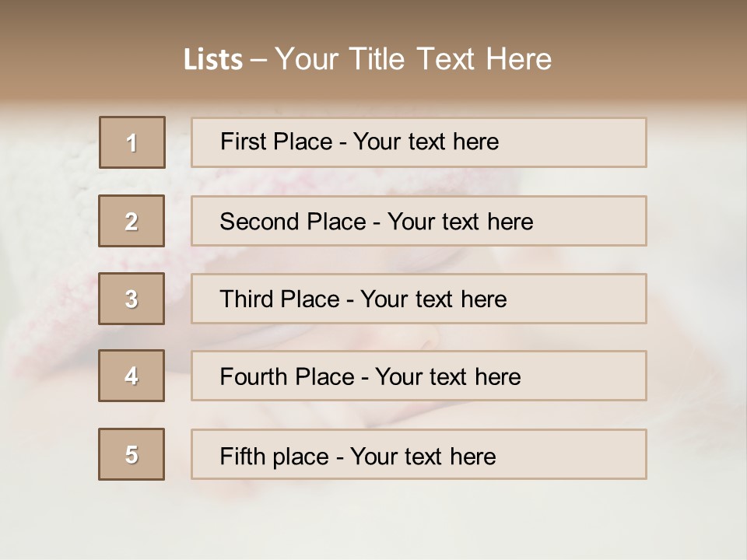Click the word 'Fourth' in row four
The height and width of the screenshot is (560, 747).
(251, 377)
